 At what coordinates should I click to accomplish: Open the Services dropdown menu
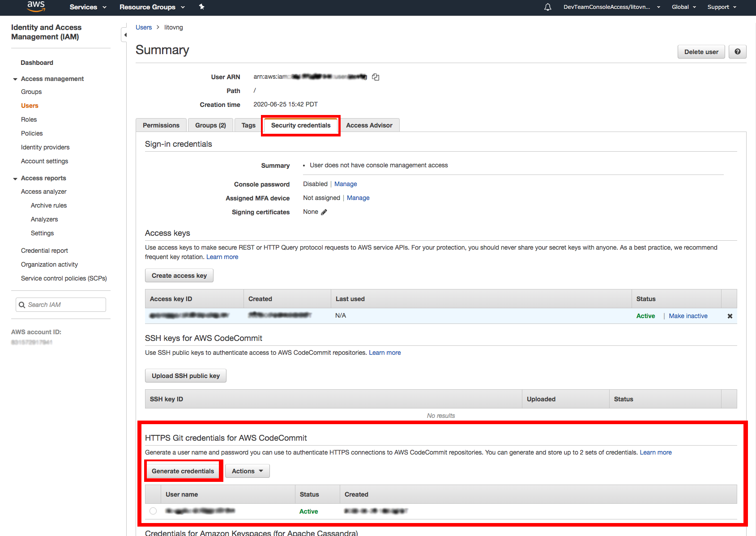click(88, 7)
